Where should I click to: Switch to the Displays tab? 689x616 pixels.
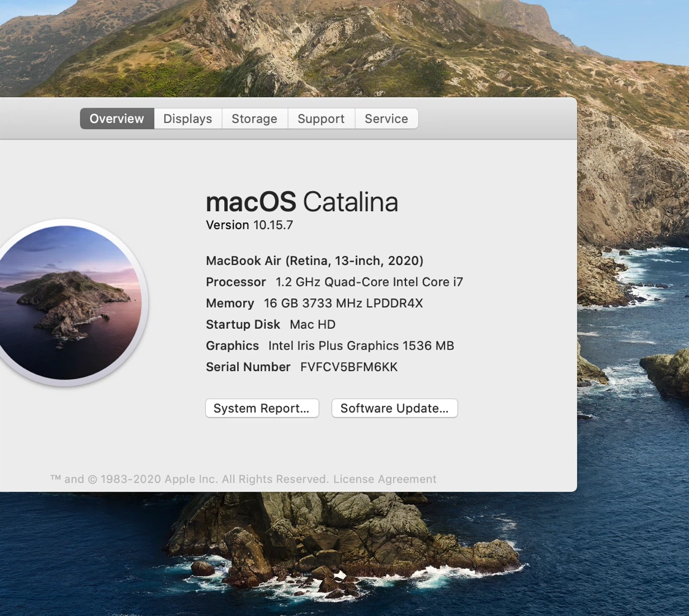pos(187,119)
